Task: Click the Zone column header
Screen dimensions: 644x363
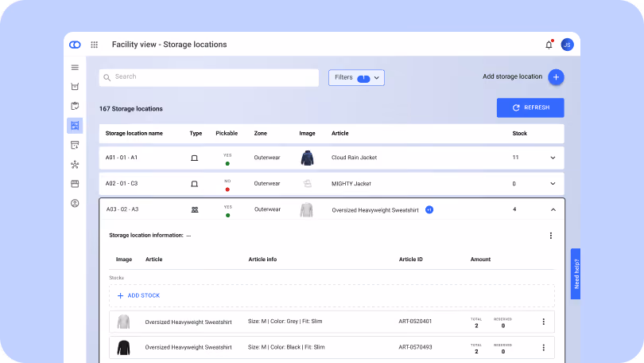Action: [261, 133]
